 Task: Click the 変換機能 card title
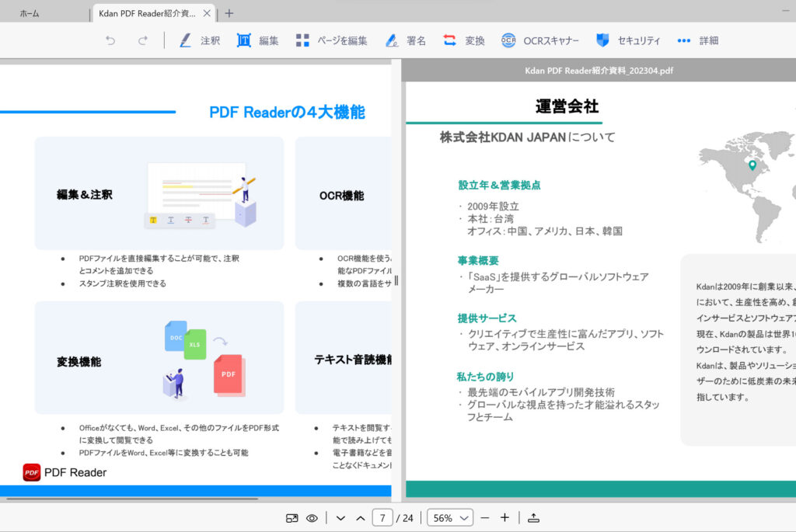pyautogui.click(x=79, y=362)
